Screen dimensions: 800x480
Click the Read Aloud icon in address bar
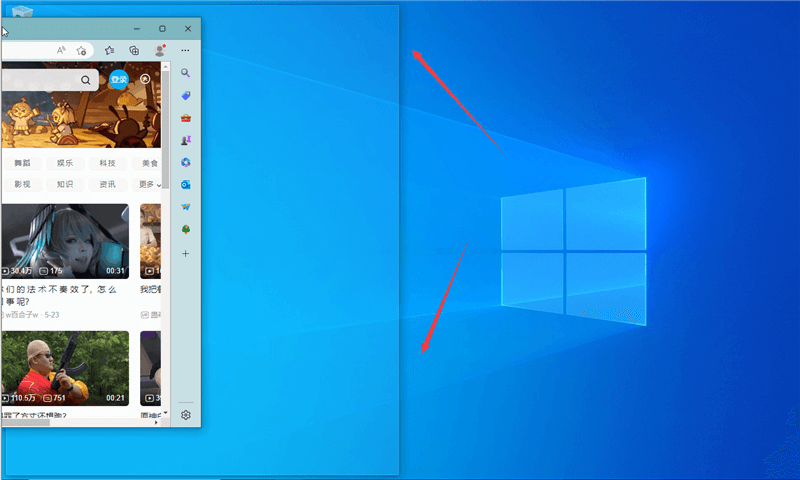(x=61, y=50)
